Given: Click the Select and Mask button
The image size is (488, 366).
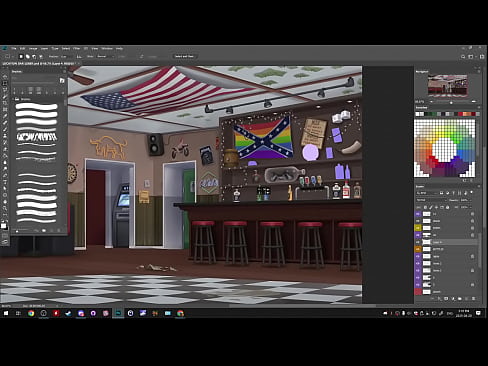Looking at the screenshot, I should click(184, 56).
